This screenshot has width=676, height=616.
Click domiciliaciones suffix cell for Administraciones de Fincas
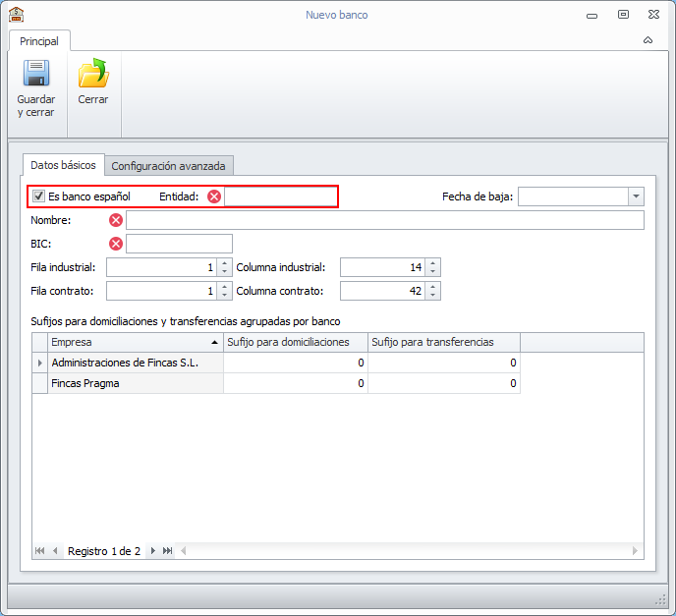[296, 363]
